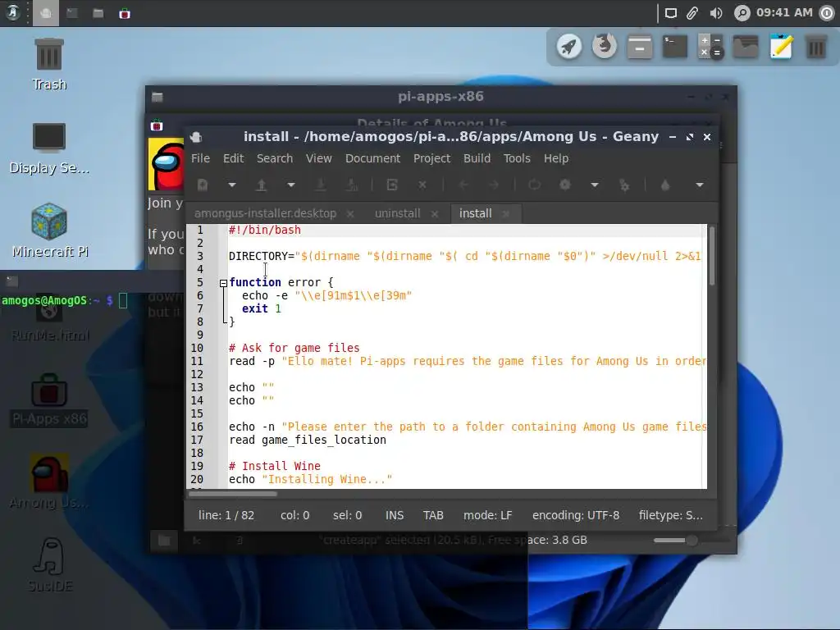This screenshot has height=630, width=840.
Task: Switch to the amongus-installer.desktop tab
Action: point(265,213)
